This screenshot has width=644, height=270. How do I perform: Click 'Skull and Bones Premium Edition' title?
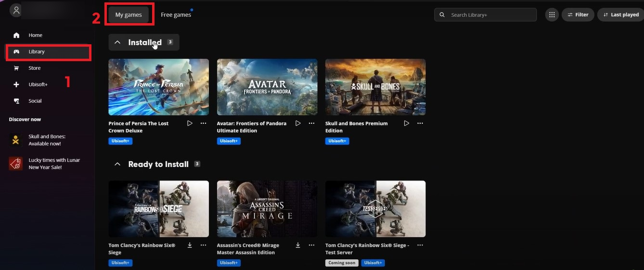pyautogui.click(x=356, y=127)
